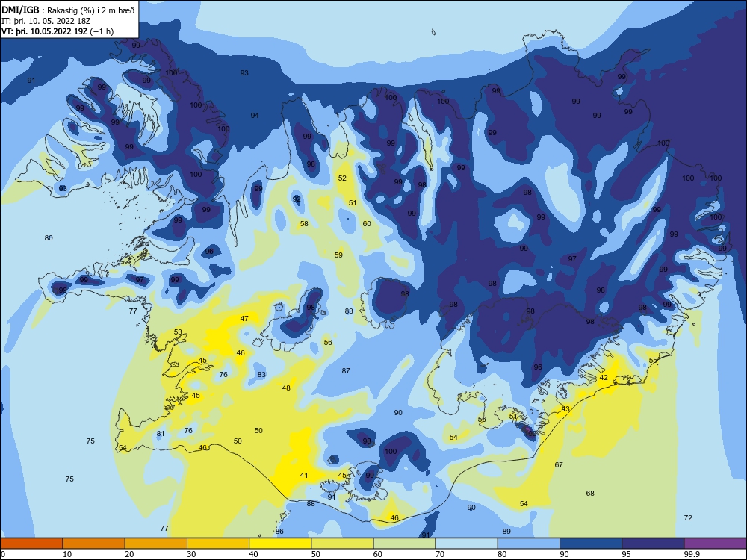
Task: Click the dark navy 95–99.9 legend swatch
Action: point(653,544)
